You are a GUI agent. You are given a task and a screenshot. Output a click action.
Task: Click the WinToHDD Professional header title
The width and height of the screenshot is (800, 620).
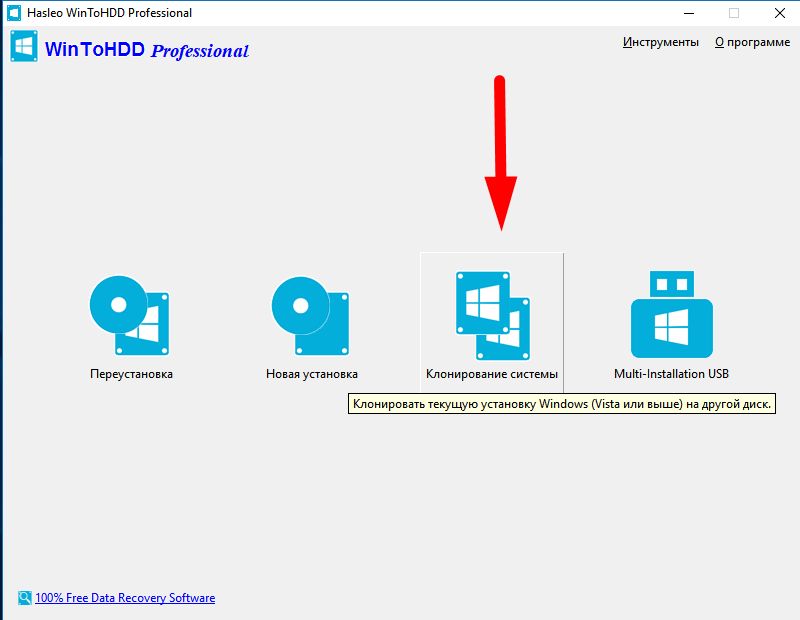[147, 50]
